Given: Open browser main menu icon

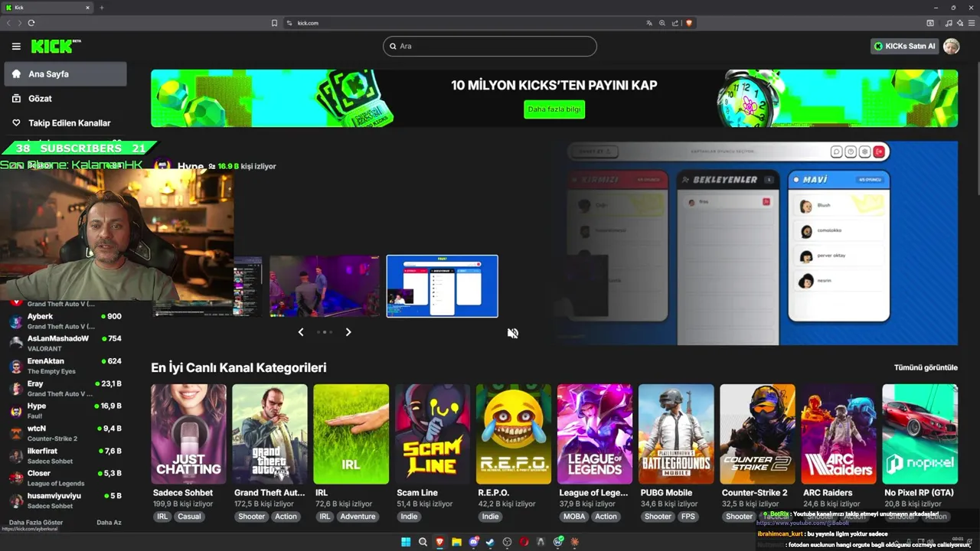Looking at the screenshot, I should [972, 23].
